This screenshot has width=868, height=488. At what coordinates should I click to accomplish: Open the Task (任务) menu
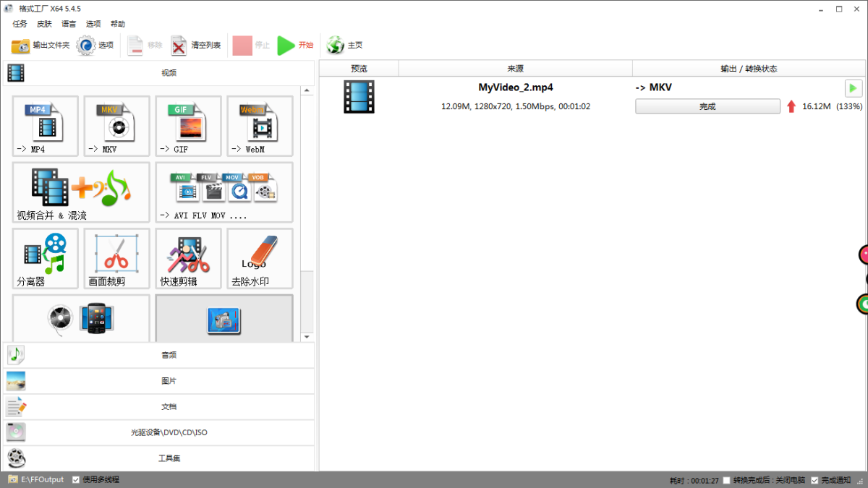point(20,24)
